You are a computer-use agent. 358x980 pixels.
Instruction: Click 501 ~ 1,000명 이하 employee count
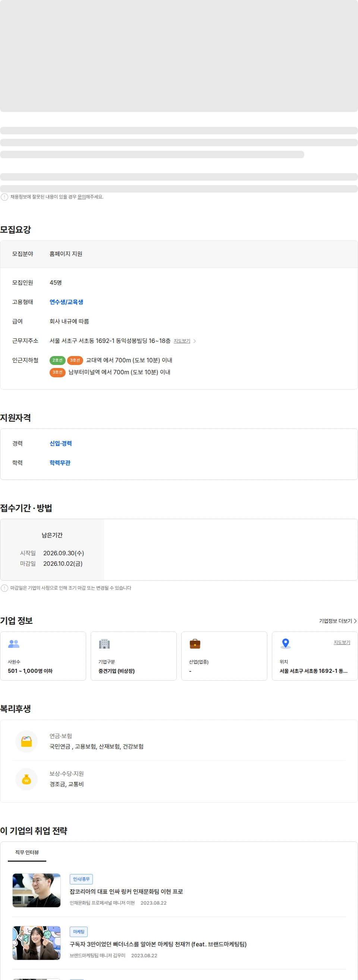pyautogui.click(x=30, y=671)
